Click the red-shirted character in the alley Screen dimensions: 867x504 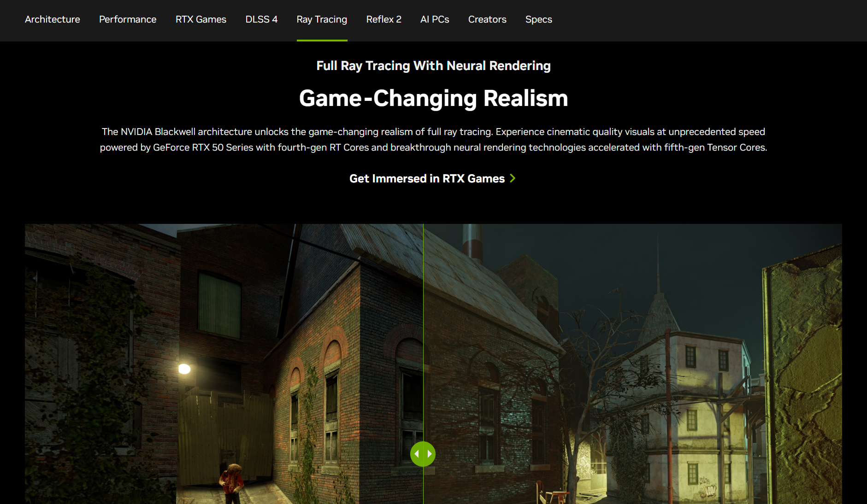pyautogui.click(x=232, y=484)
